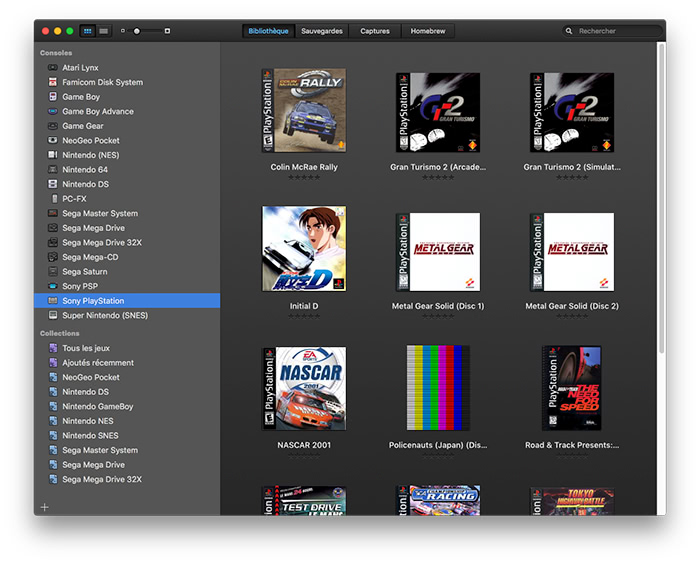Image resolution: width=700 pixels, height=564 pixels.
Task: Select Test Drive Le Mans cover
Action: (x=304, y=501)
